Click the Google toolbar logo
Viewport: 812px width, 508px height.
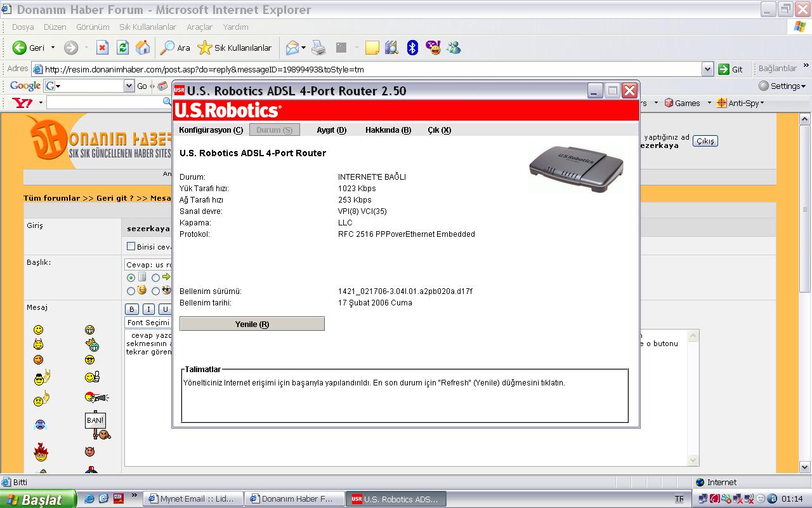point(25,86)
